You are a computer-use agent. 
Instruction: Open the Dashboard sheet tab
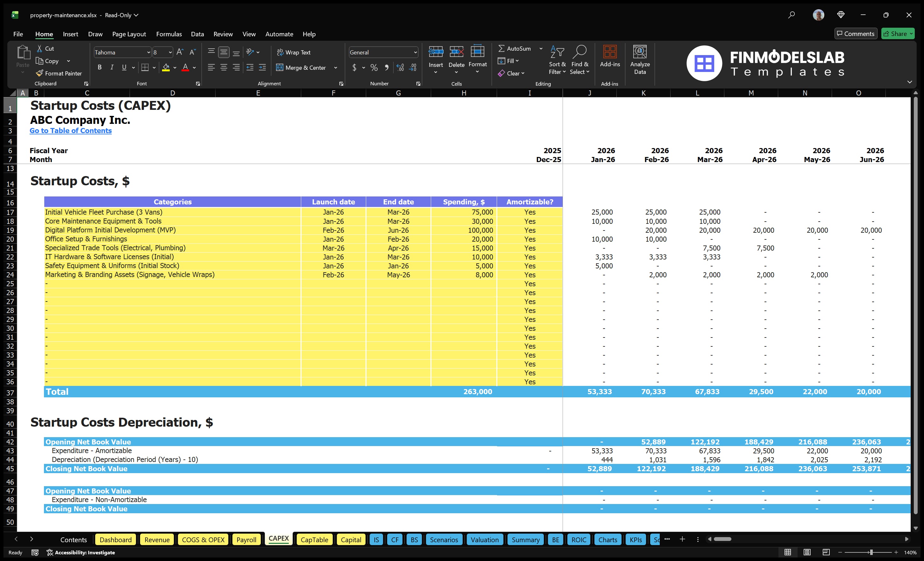116,539
